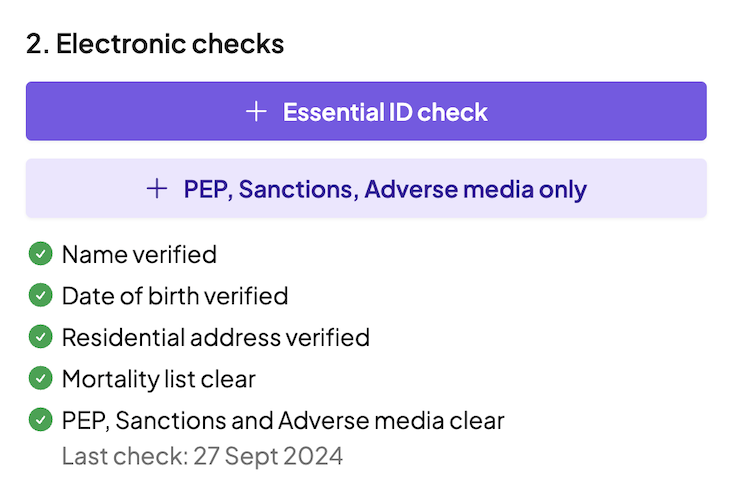
Task: Select the Mortality list clear checkmark icon
Action: (41, 379)
